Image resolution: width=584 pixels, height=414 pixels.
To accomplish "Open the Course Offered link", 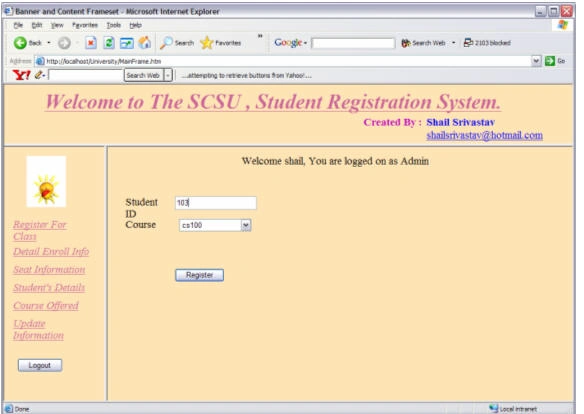I will (x=46, y=306).
